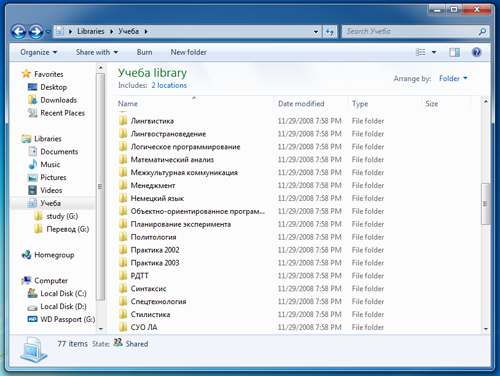
Task: Open the Organize menu
Action: click(39, 52)
